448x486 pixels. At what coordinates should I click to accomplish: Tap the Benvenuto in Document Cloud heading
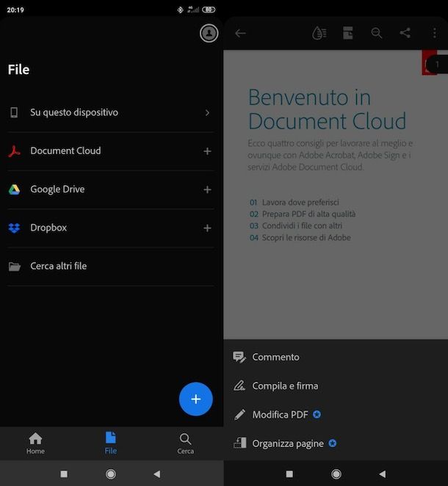pyautogui.click(x=327, y=109)
